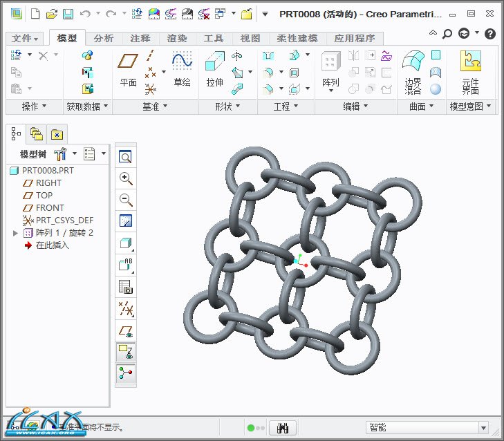
Task: Click the zoom in magnifier icon
Action: pos(126,178)
